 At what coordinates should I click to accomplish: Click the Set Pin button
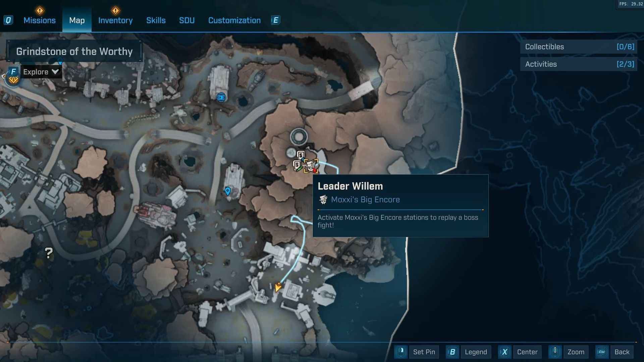(424, 352)
